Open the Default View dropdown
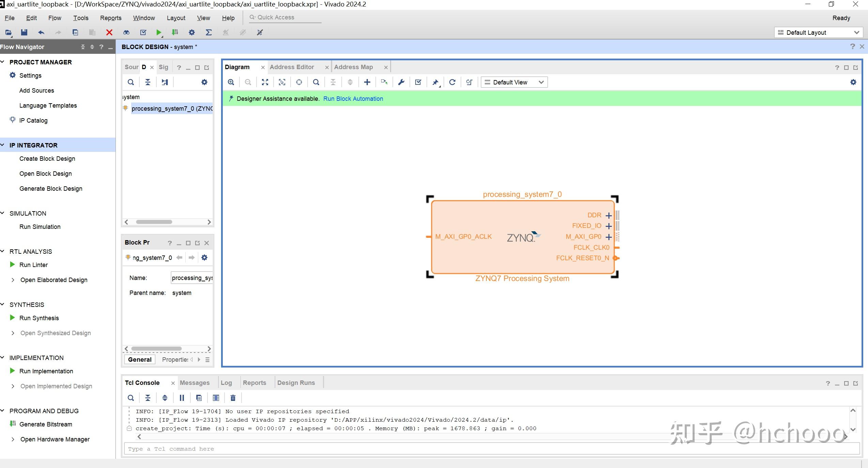Image resolution: width=868 pixels, height=468 pixels. coord(514,82)
